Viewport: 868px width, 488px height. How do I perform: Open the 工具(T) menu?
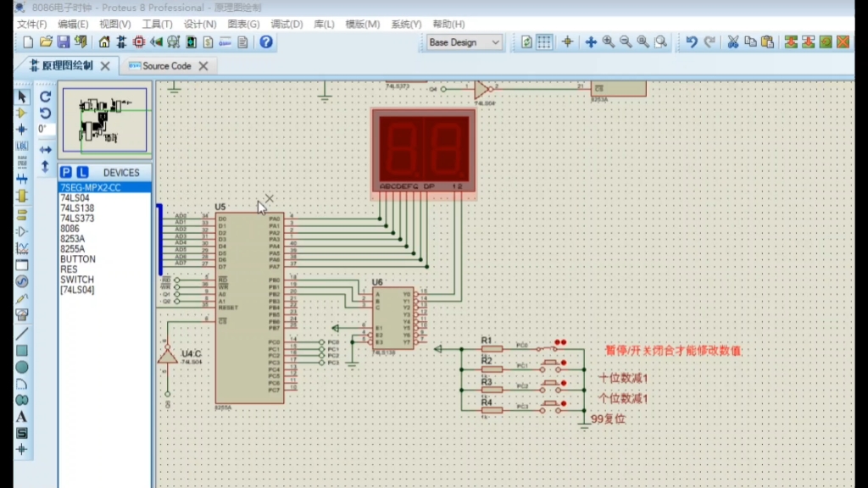[157, 25]
